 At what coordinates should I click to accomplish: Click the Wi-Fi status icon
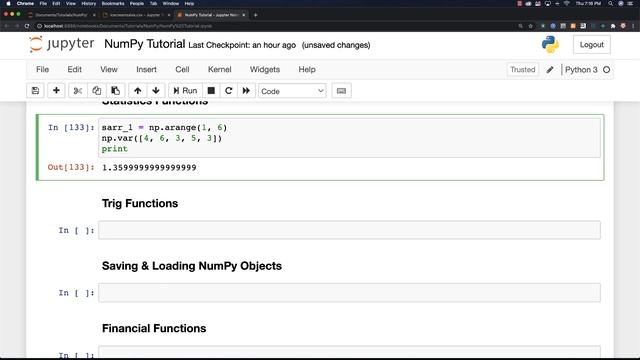[x=567, y=3]
